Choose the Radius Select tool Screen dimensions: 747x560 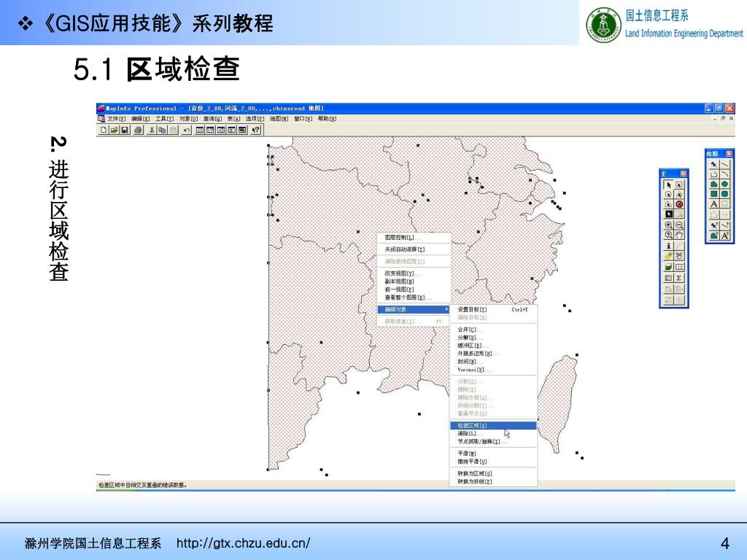(x=668, y=194)
